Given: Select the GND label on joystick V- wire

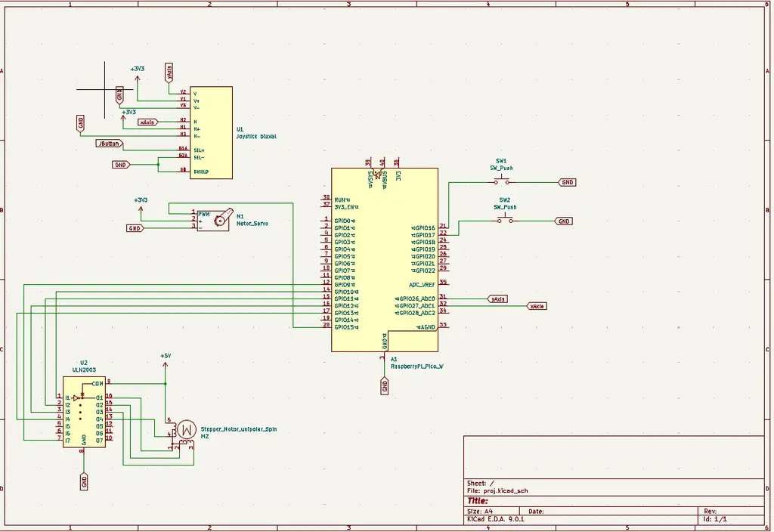Looking at the screenshot, I should point(119,94).
